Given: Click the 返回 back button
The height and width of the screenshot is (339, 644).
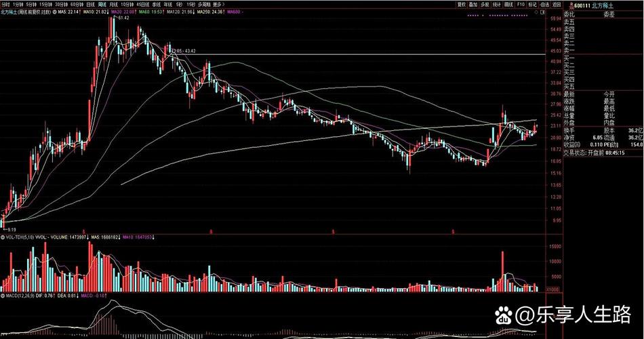Looking at the screenshot, I should click(554, 4).
